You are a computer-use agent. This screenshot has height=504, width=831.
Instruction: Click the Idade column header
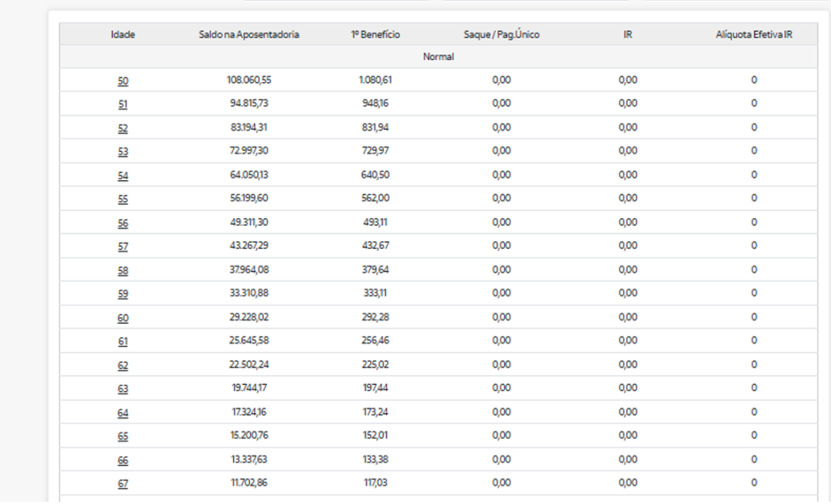[123, 34]
